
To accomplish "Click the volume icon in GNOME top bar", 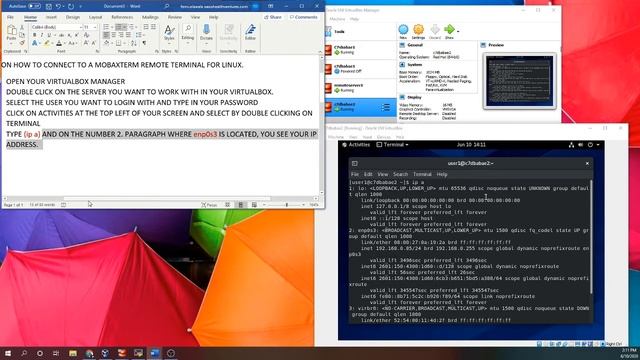I will click(580, 144).
